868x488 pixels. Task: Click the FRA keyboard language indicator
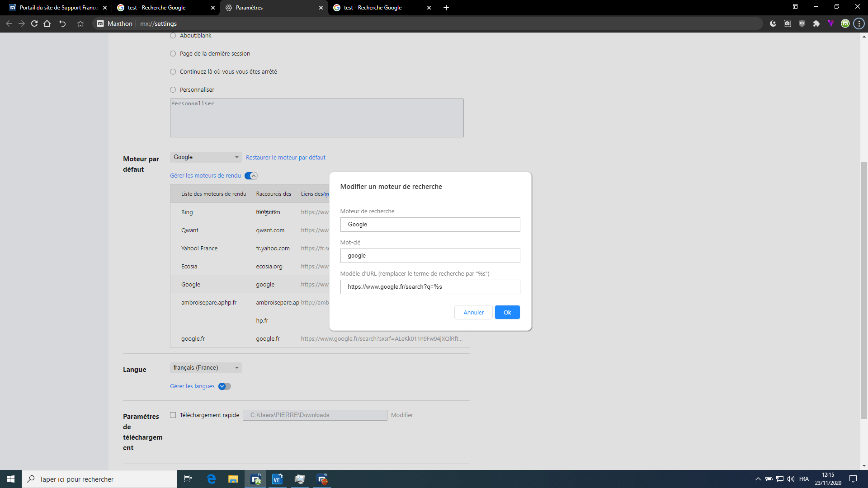804,479
